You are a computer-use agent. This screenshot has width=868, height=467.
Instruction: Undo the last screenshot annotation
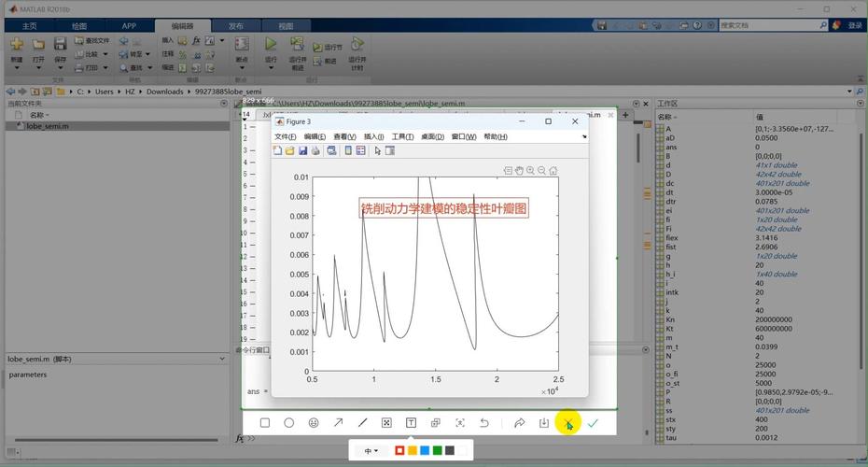(484, 423)
